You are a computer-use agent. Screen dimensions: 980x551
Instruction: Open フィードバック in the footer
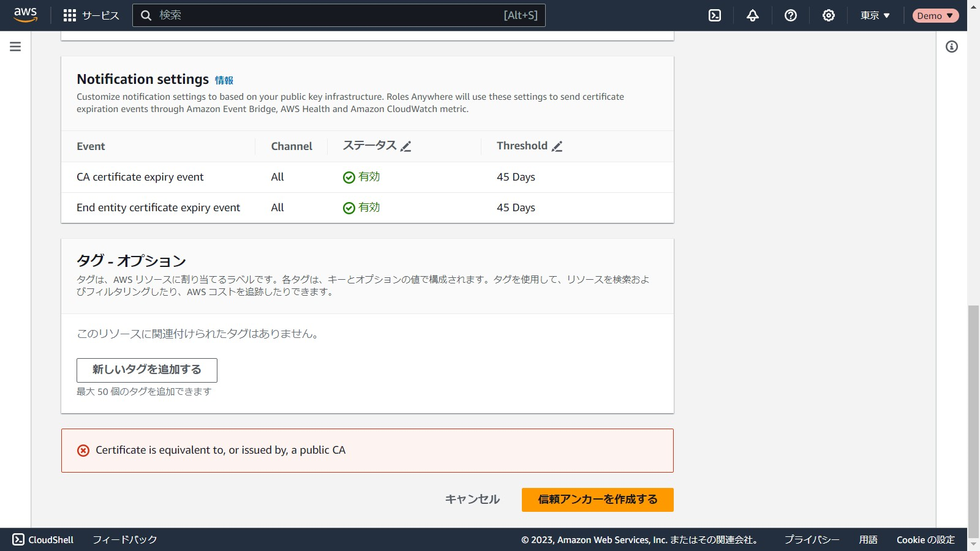coord(125,539)
